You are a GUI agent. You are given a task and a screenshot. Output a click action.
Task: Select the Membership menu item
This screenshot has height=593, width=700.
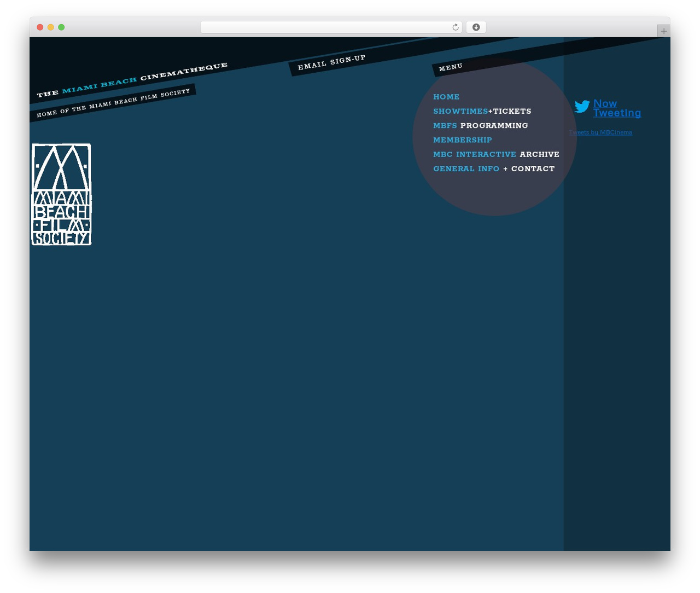point(463,140)
